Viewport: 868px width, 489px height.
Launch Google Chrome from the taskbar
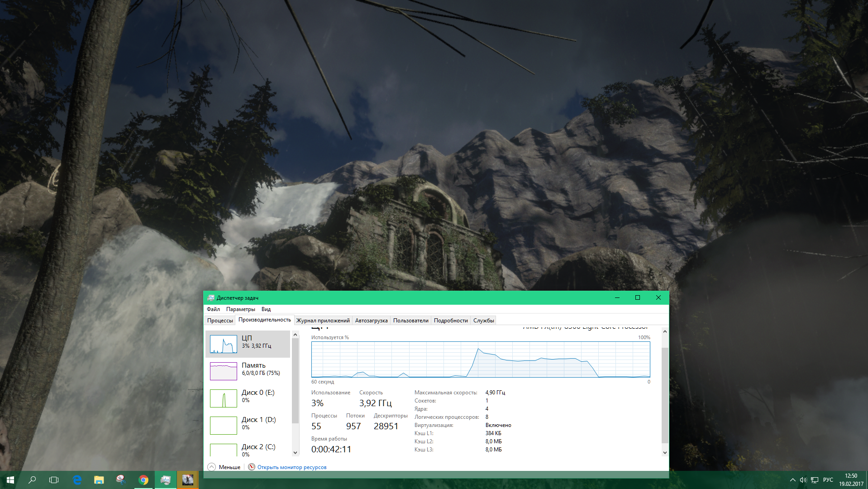(143, 480)
